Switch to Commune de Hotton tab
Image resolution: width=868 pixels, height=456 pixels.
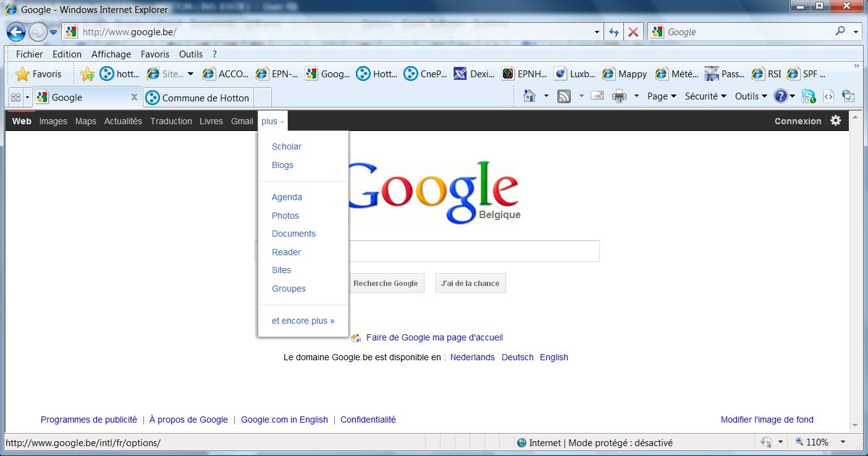[x=198, y=98]
